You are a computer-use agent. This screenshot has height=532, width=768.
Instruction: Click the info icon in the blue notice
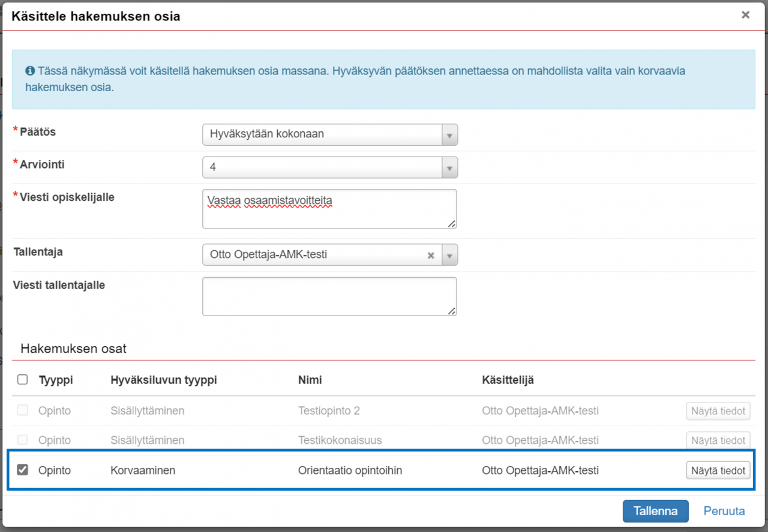[30, 71]
